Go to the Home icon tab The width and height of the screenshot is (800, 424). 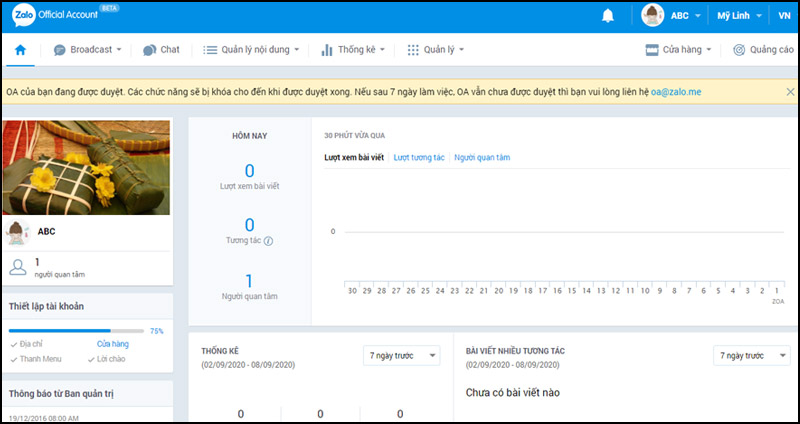pos(20,50)
